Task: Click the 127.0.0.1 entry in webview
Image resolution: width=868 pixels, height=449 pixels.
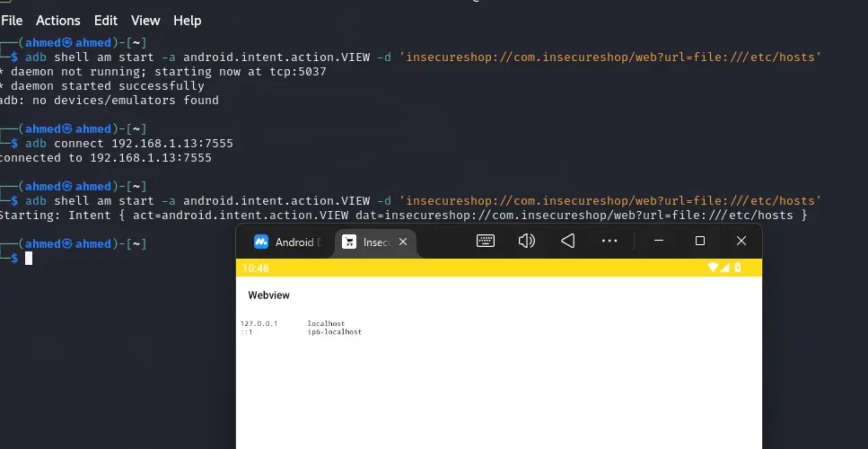Action: point(259,324)
